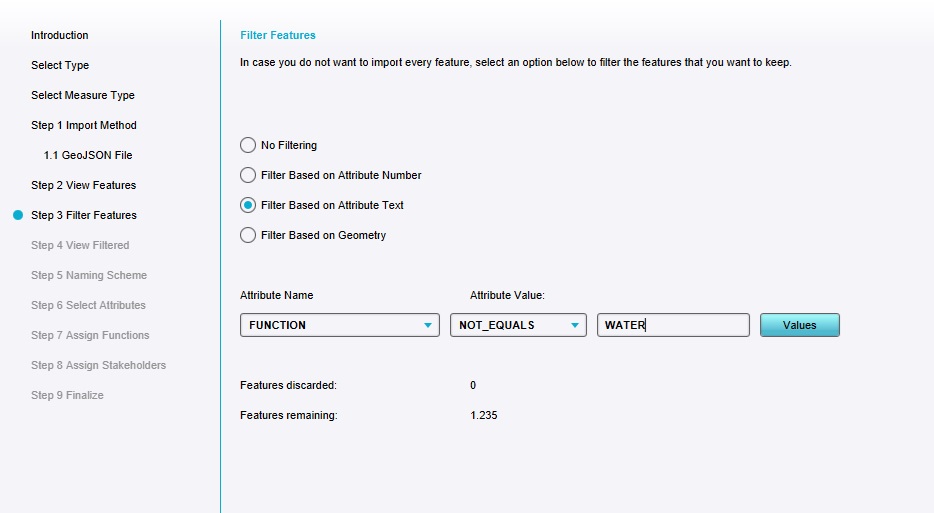Return to Step 1 Import Method

tap(83, 125)
